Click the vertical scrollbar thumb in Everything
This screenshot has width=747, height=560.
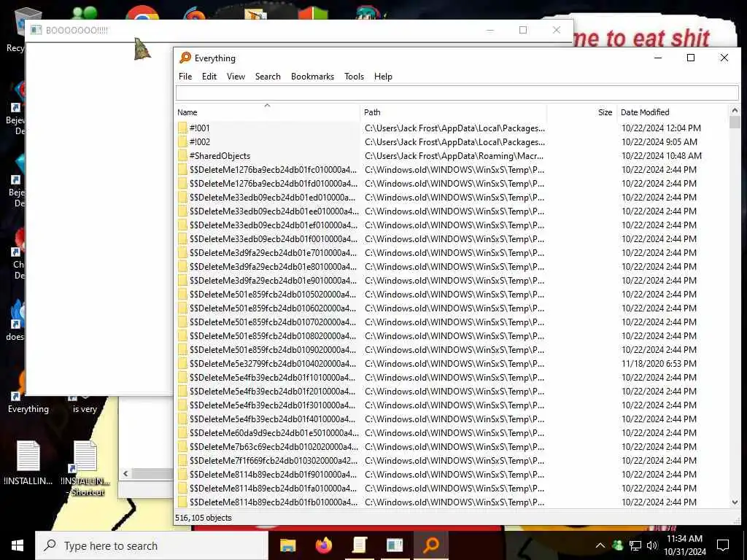pos(735,122)
